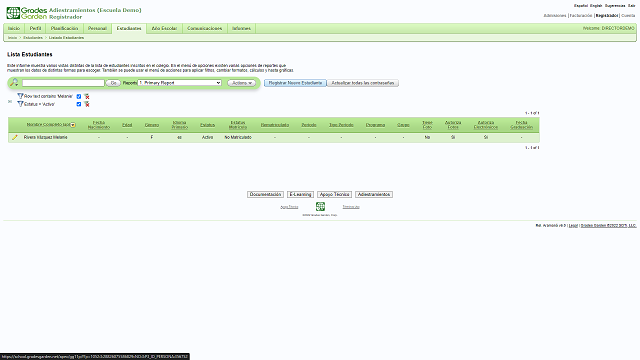
Task: Click the Legal footer link
Action: [x=573, y=225]
